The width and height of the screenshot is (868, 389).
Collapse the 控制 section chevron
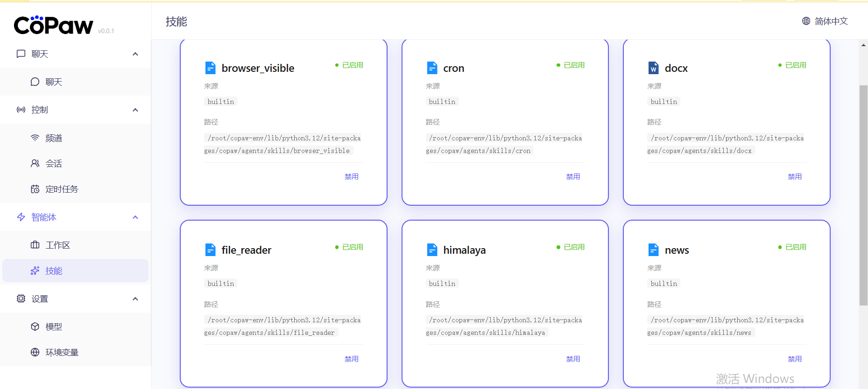[135, 110]
